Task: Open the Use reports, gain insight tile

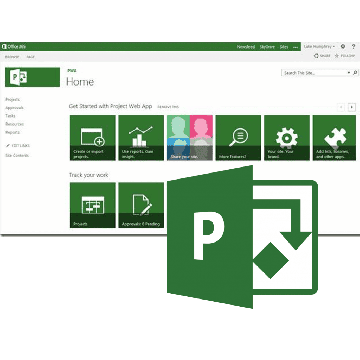Action: pyautogui.click(x=141, y=138)
